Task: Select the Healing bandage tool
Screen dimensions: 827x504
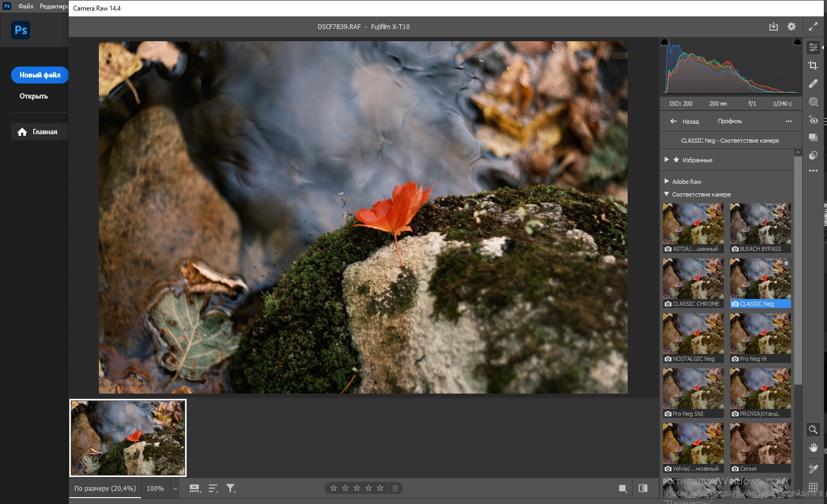Action: click(813, 83)
